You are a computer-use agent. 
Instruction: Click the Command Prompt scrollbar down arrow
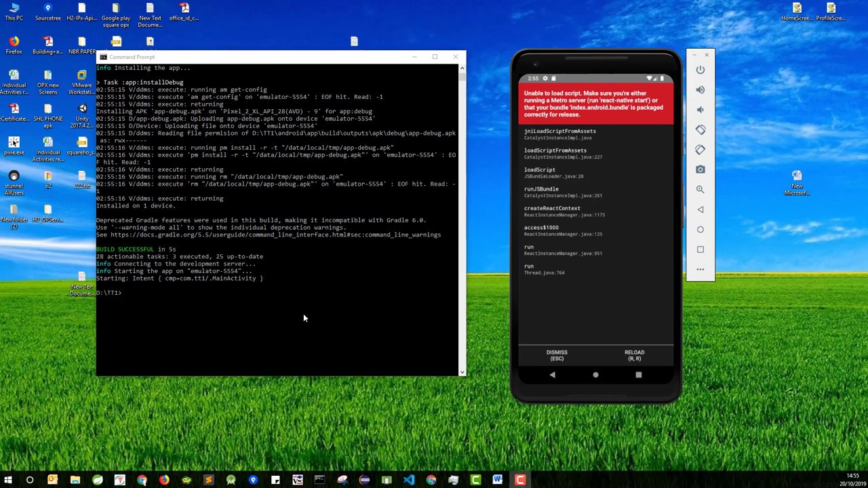(x=462, y=371)
